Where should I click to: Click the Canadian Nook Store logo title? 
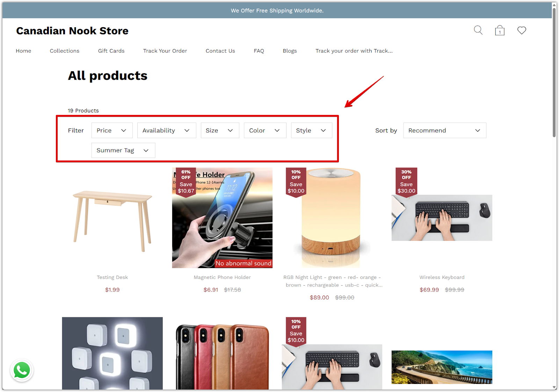72,31
